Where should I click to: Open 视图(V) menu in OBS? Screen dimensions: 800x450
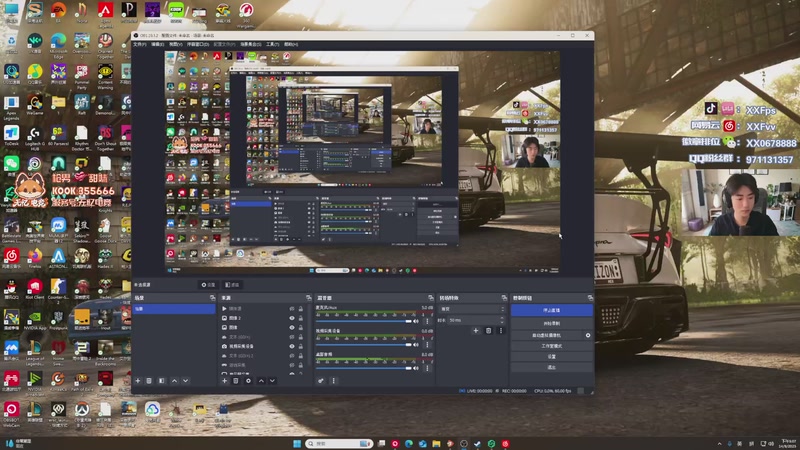[x=176, y=44]
